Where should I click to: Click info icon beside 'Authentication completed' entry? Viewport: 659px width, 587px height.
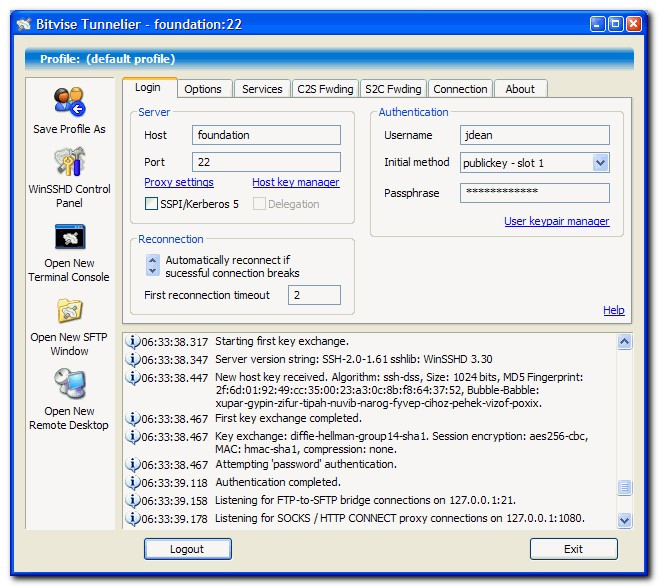(x=133, y=483)
